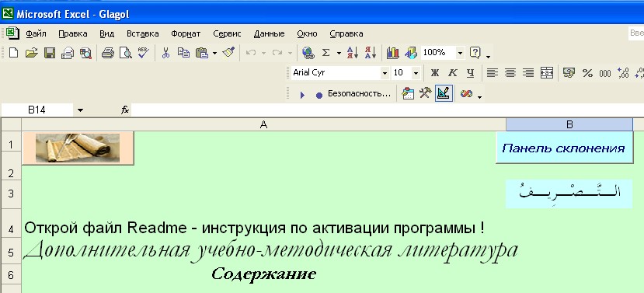Click the Drawing toolbar icon
Screen dimensions: 644x293
pyautogui.click(x=411, y=53)
